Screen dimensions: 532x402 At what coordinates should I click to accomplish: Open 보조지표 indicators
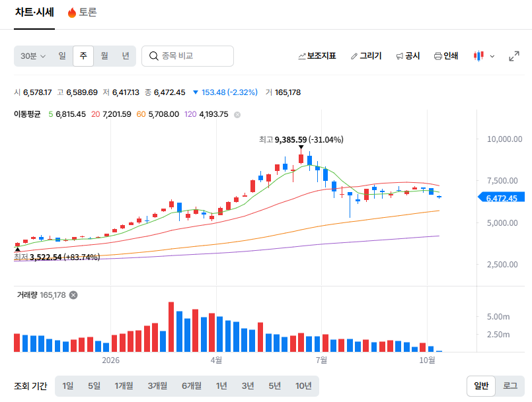point(317,56)
